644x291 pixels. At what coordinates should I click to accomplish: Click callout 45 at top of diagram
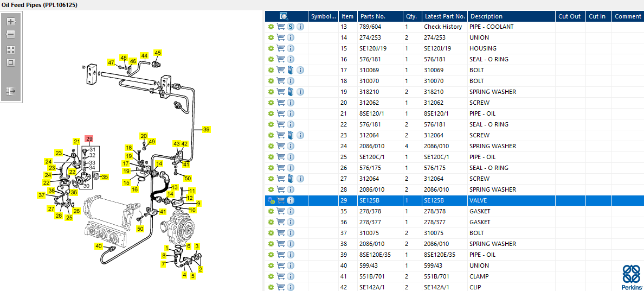158,53
